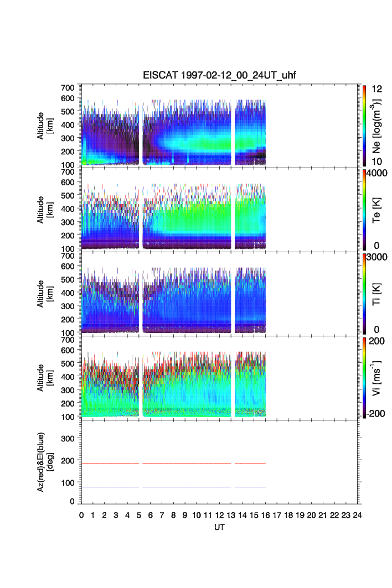Click the Ti ion temperature color bar
The width and height of the screenshot is (392, 588).
tap(364, 294)
